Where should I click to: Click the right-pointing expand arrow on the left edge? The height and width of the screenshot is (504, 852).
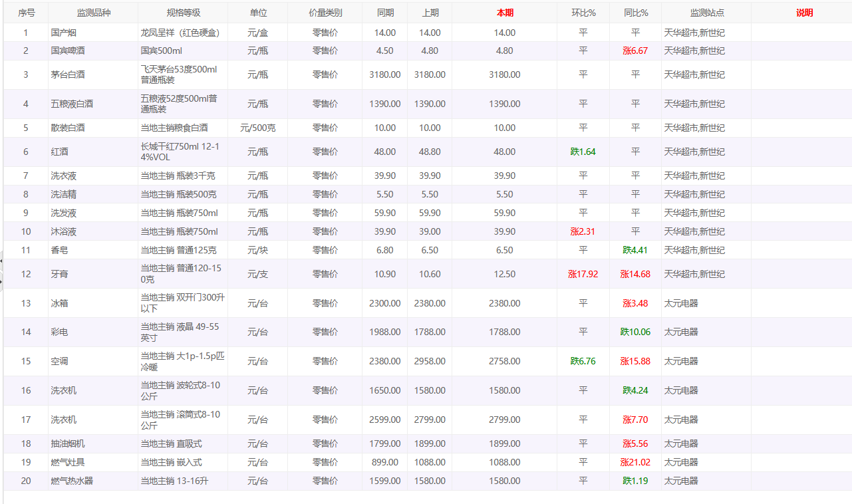[1, 282]
